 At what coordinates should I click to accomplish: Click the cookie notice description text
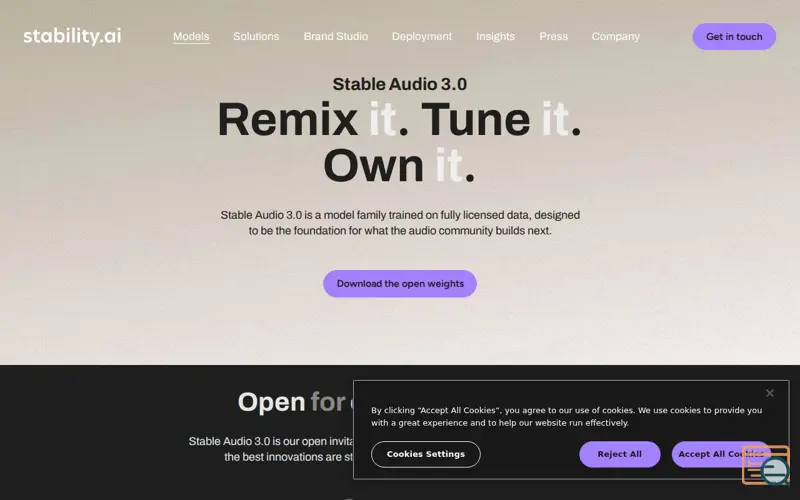click(x=566, y=416)
